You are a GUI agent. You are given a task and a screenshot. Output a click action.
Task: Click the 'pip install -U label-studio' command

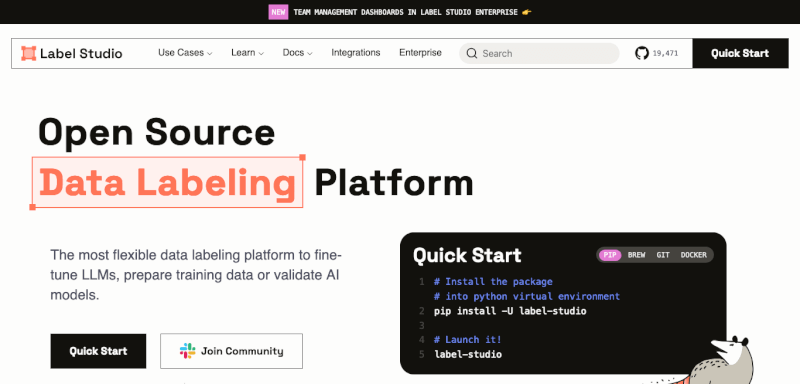(x=510, y=311)
